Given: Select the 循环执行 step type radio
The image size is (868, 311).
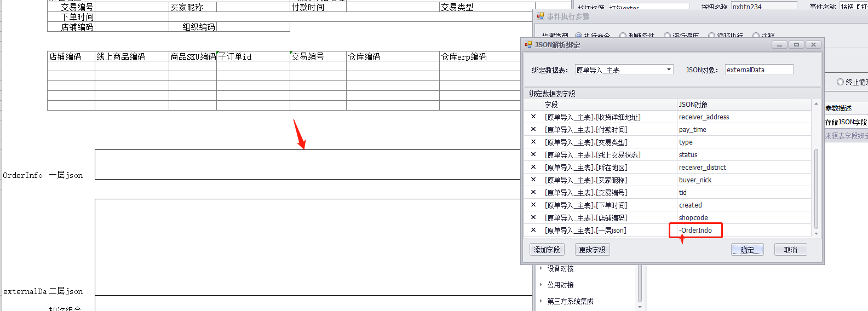Looking at the screenshot, I should [711, 36].
